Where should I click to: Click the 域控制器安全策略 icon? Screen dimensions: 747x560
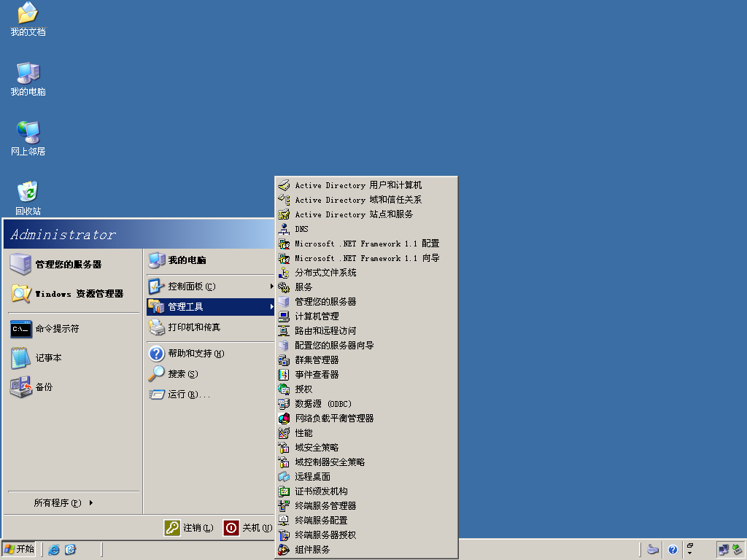[x=284, y=462]
